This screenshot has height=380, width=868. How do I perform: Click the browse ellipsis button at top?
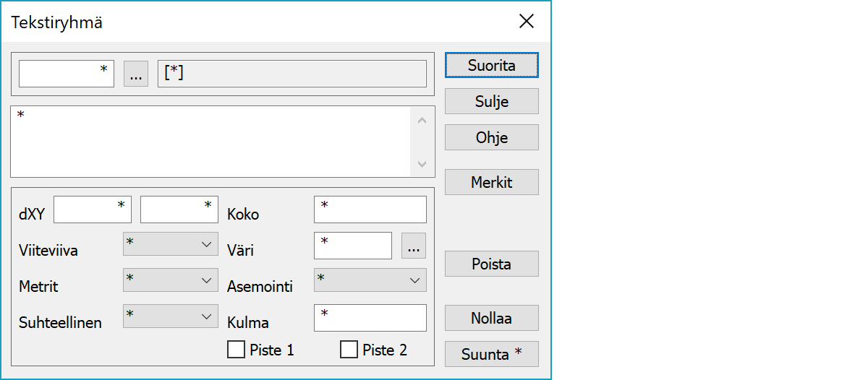[x=136, y=74]
